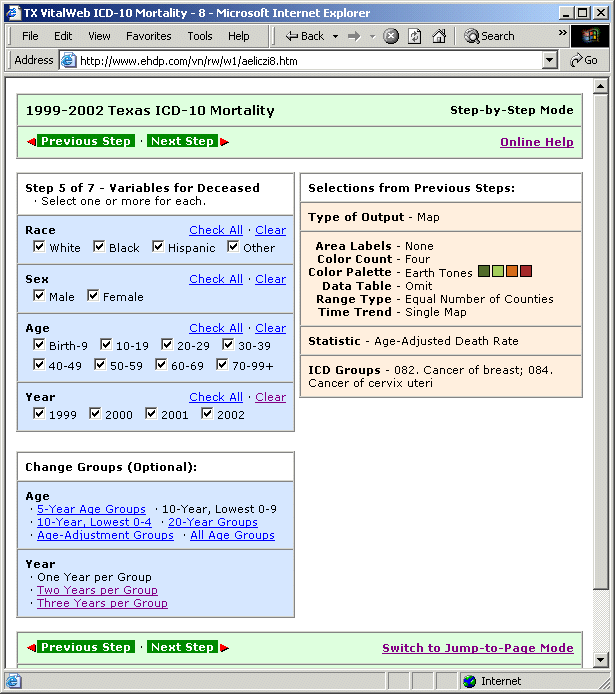615x694 pixels.
Task: Click the browser Back arrow button
Action: tap(304, 36)
